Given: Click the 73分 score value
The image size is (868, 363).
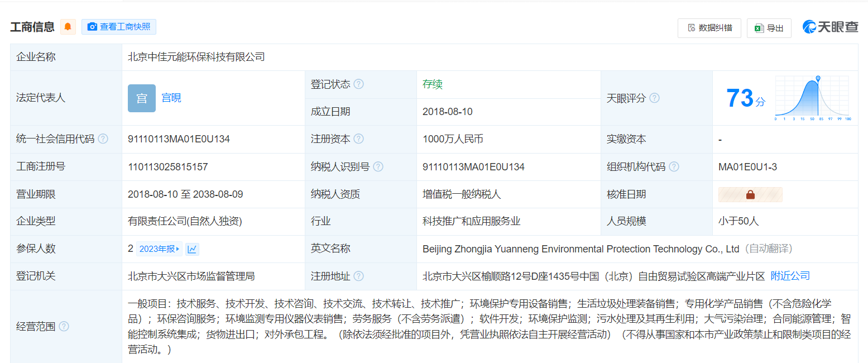Looking at the screenshot, I should [746, 98].
